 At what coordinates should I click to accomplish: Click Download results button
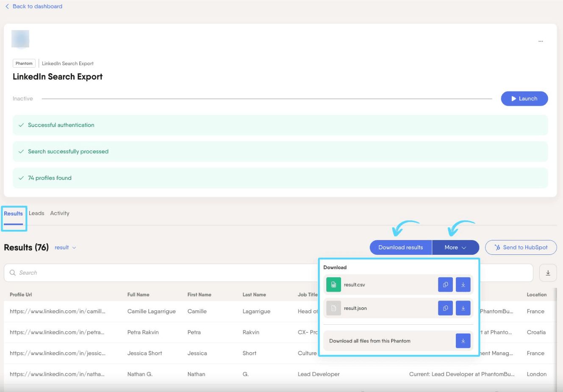(x=401, y=248)
